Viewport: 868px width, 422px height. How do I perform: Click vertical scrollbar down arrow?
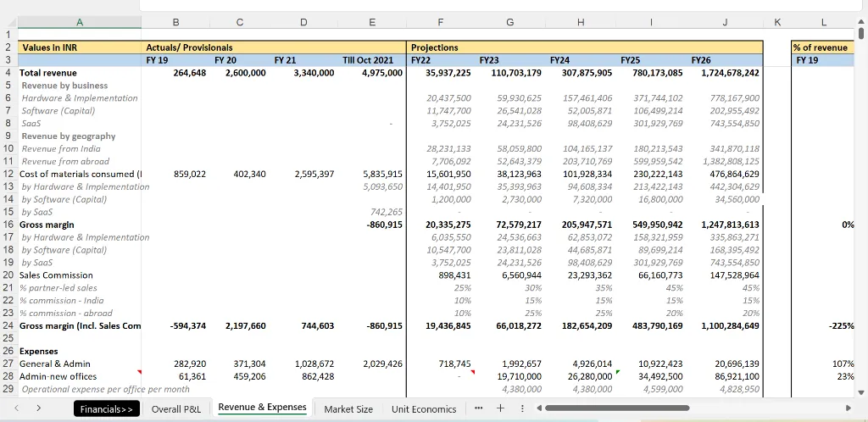tap(861, 391)
